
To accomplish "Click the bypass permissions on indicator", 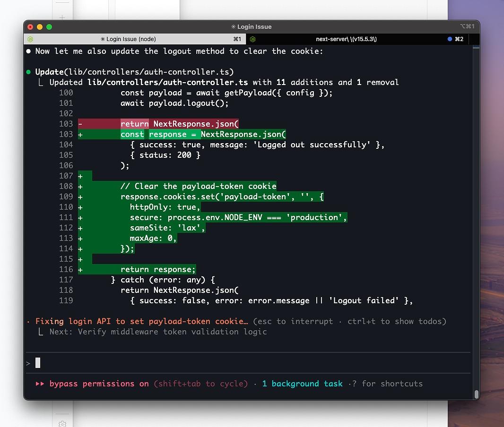I will click(99, 384).
